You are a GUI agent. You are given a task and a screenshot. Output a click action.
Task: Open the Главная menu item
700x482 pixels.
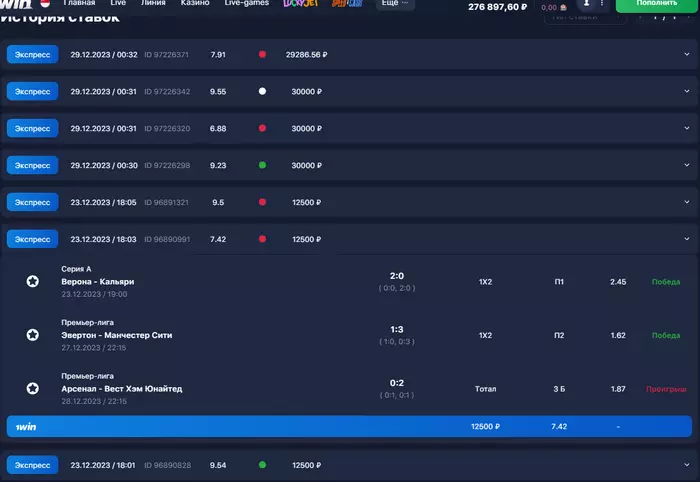tap(79, 3)
